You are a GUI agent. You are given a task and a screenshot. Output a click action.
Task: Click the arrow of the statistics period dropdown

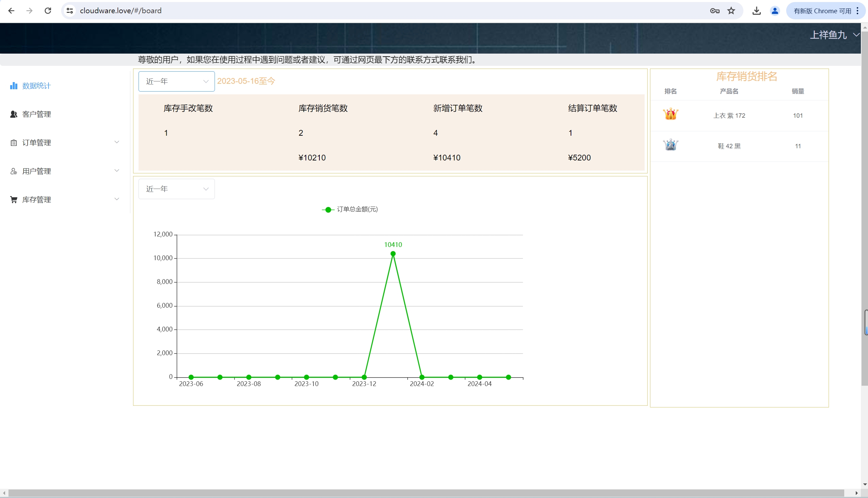pyautogui.click(x=206, y=81)
